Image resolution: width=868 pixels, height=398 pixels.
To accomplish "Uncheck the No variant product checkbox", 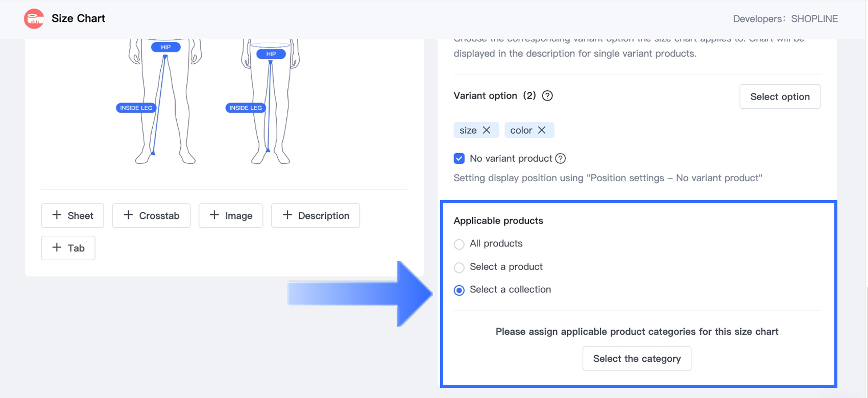I will [459, 158].
